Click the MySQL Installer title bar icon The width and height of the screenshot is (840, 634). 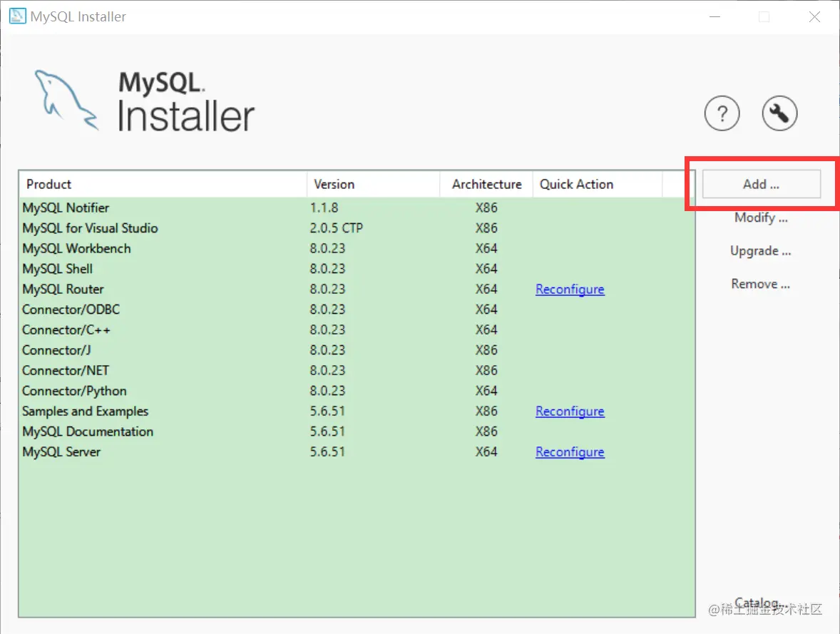17,16
